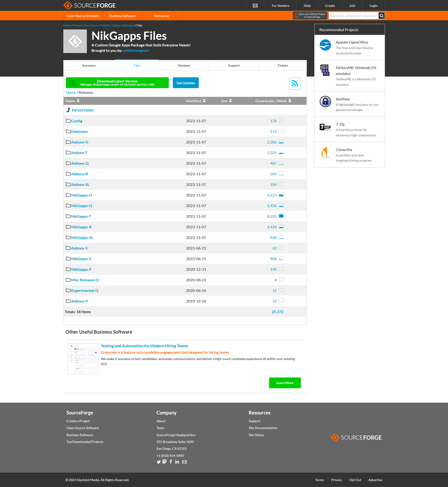
Task: Click the DeSmuME project icon
Action: [x=325, y=70]
